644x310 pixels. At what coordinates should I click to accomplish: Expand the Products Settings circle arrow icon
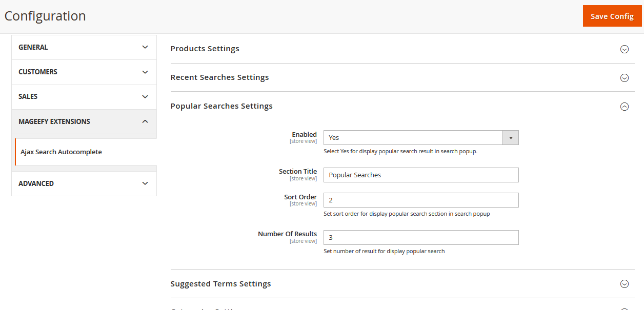tap(624, 49)
